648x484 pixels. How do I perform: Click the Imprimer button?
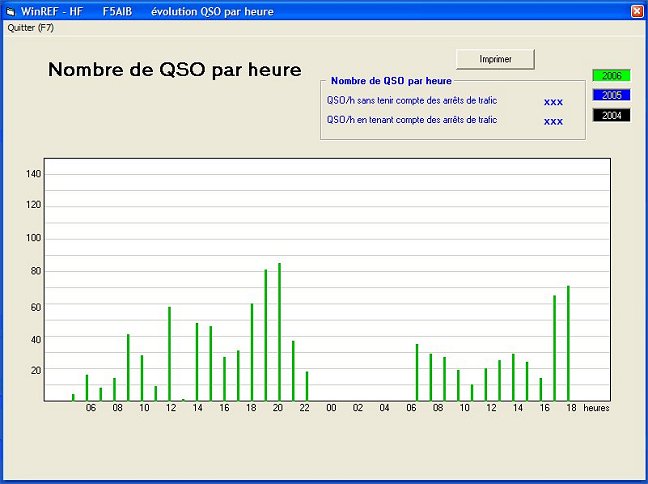[495, 59]
